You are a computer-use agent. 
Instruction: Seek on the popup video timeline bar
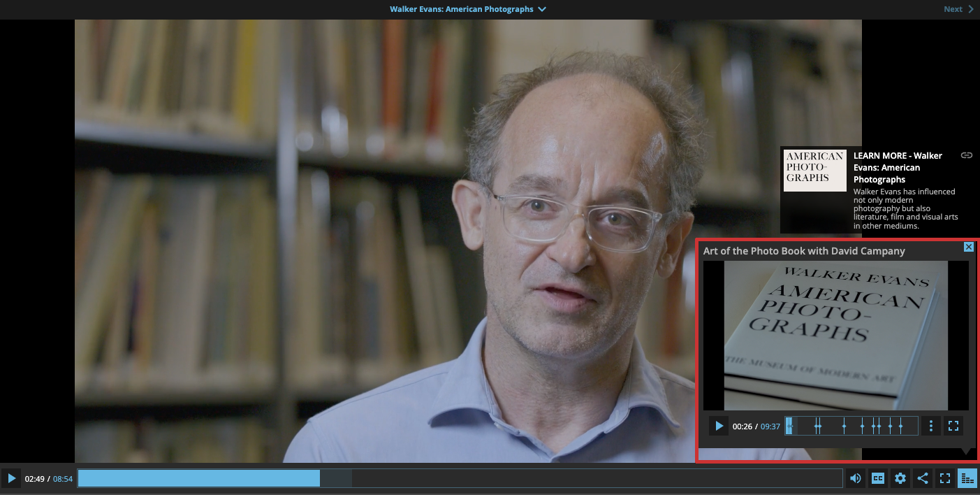(852, 426)
